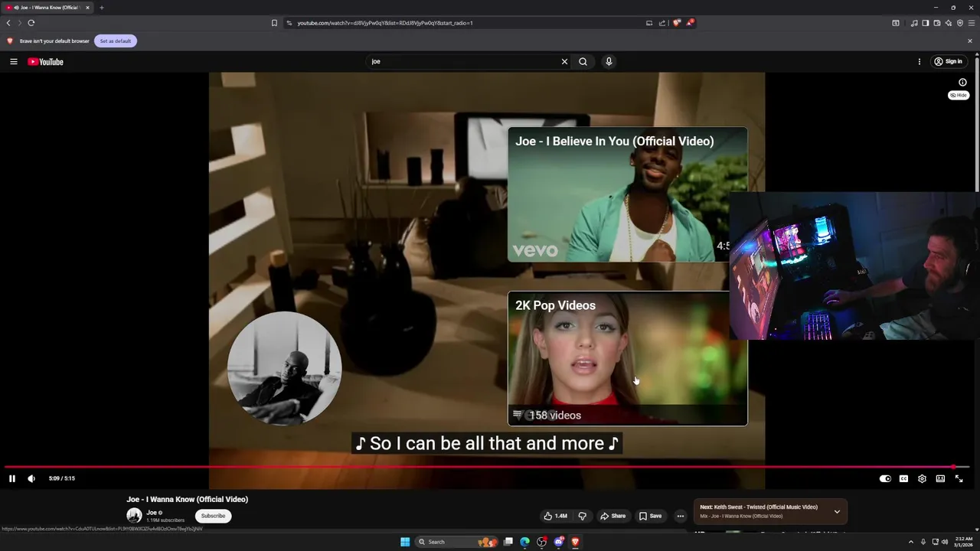This screenshot has height=551, width=980.
Task: Bookmark this page icon
Action: [274, 23]
